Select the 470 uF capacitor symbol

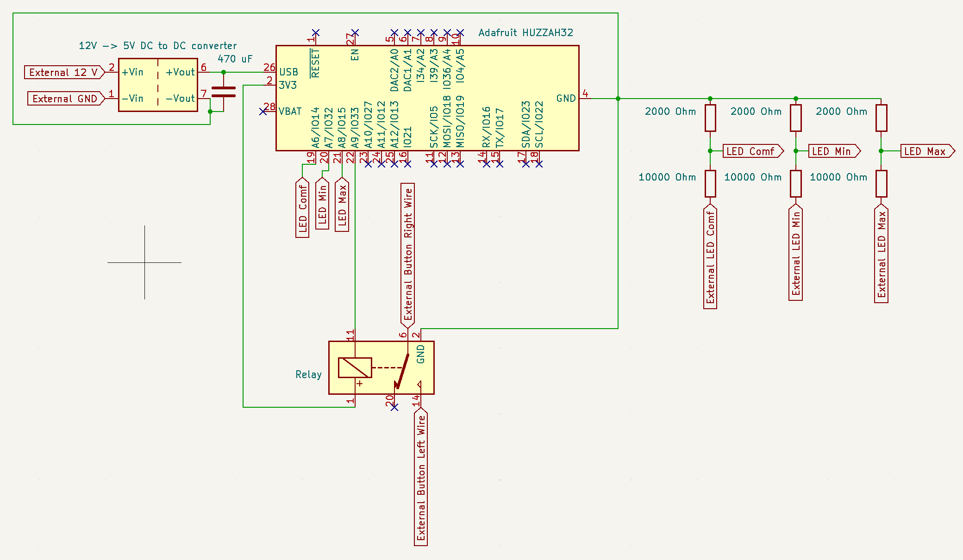coord(224,92)
